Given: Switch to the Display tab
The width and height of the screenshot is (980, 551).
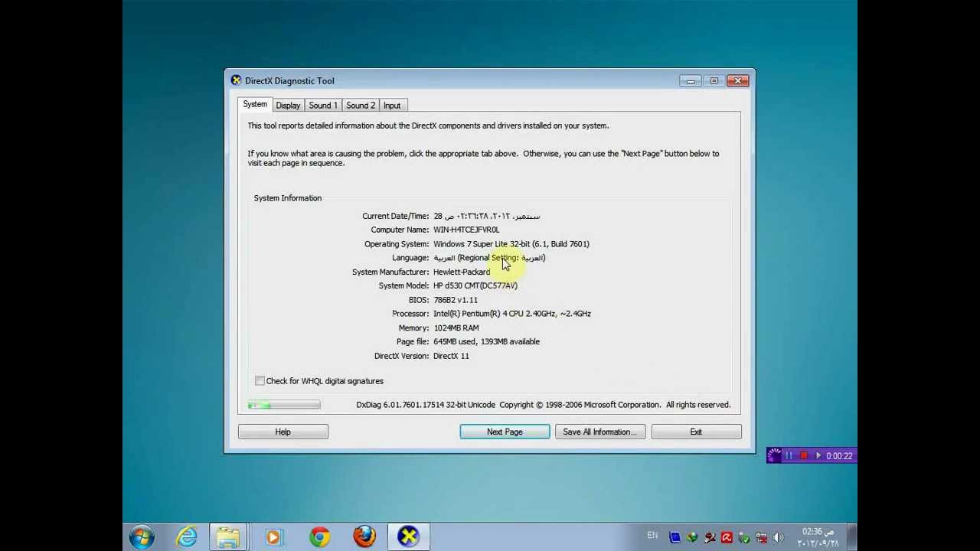Looking at the screenshot, I should coord(288,106).
